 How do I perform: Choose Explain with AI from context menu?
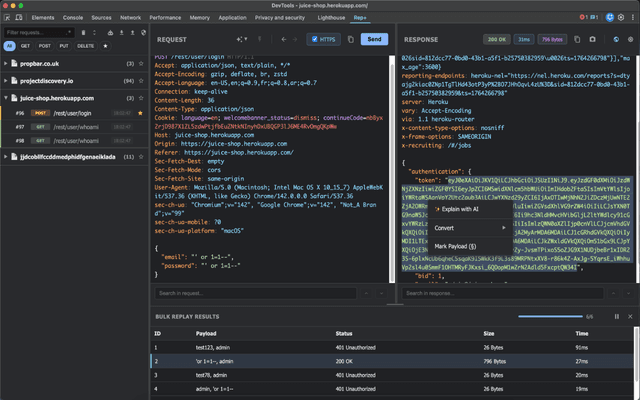click(x=460, y=210)
